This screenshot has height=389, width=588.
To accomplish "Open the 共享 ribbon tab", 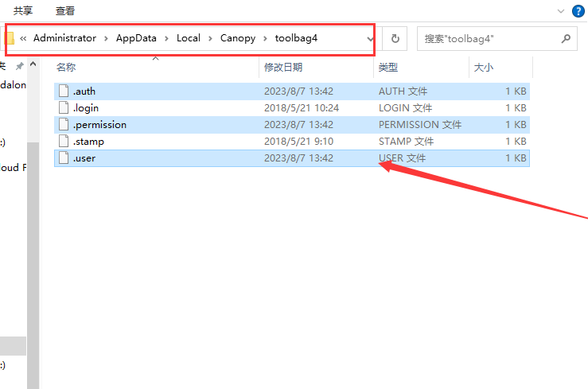I will 23,10.
